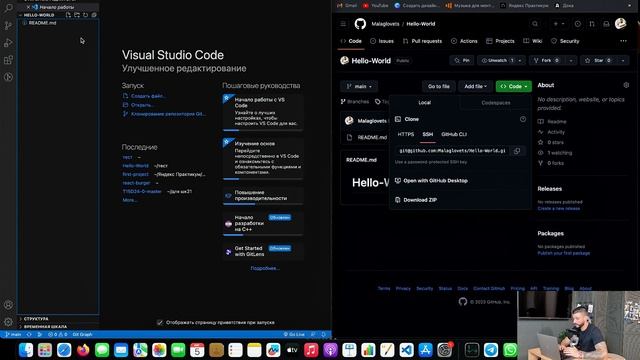Click the SSH clone URL text field

(x=452, y=151)
